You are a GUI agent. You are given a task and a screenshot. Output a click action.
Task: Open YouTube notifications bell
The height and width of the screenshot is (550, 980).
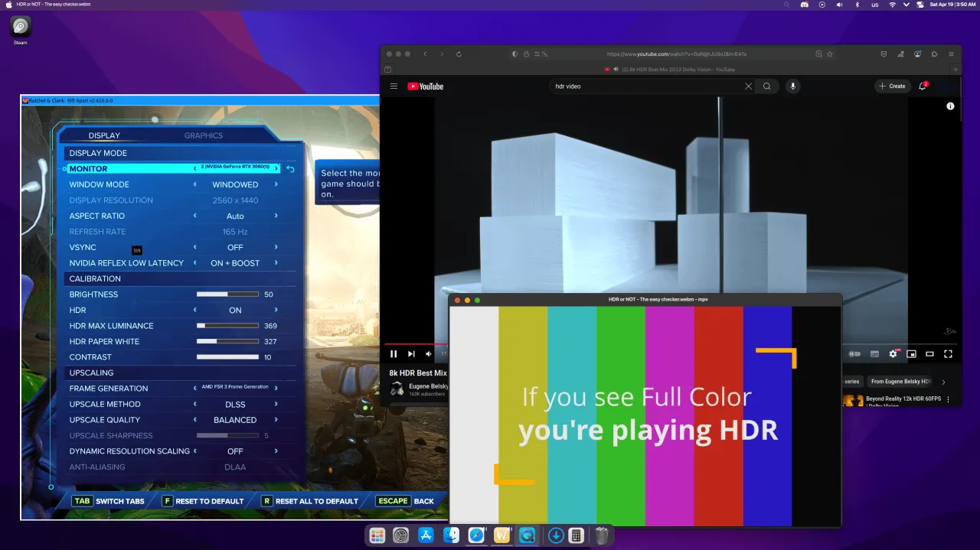pos(922,86)
